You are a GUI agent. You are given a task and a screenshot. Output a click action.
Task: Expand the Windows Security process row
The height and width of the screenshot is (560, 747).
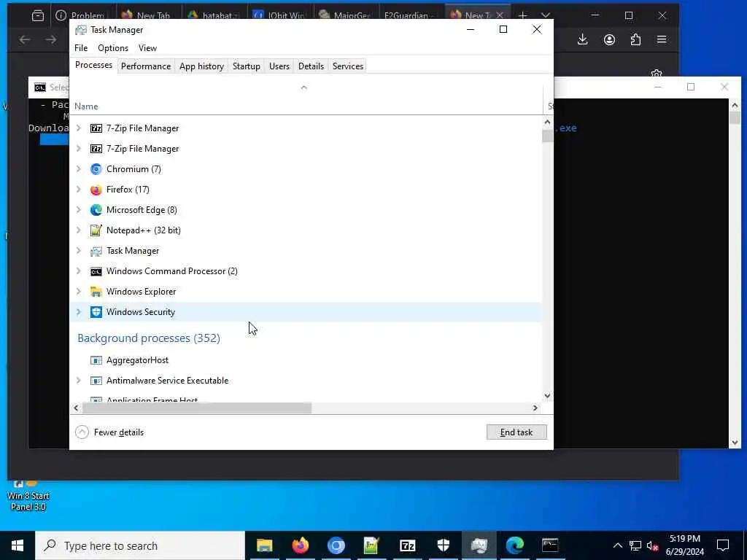click(x=79, y=312)
